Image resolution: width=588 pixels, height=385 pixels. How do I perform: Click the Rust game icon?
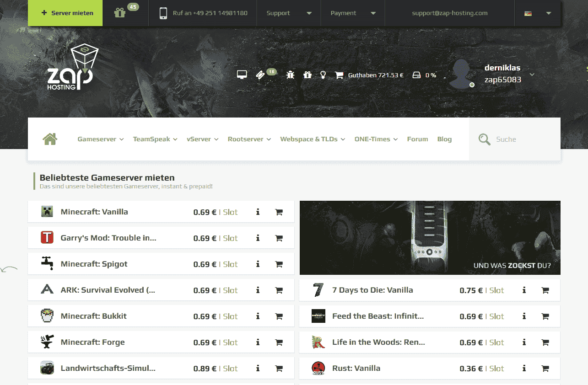(x=318, y=368)
